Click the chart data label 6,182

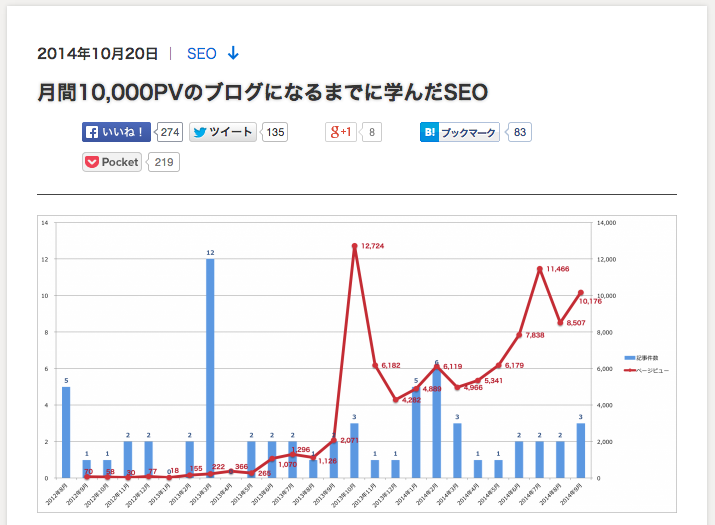pyautogui.click(x=391, y=365)
